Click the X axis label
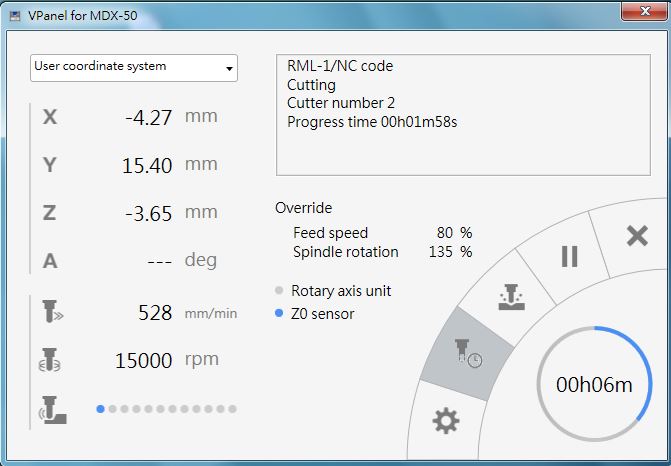The image size is (671, 466). [x=50, y=116]
